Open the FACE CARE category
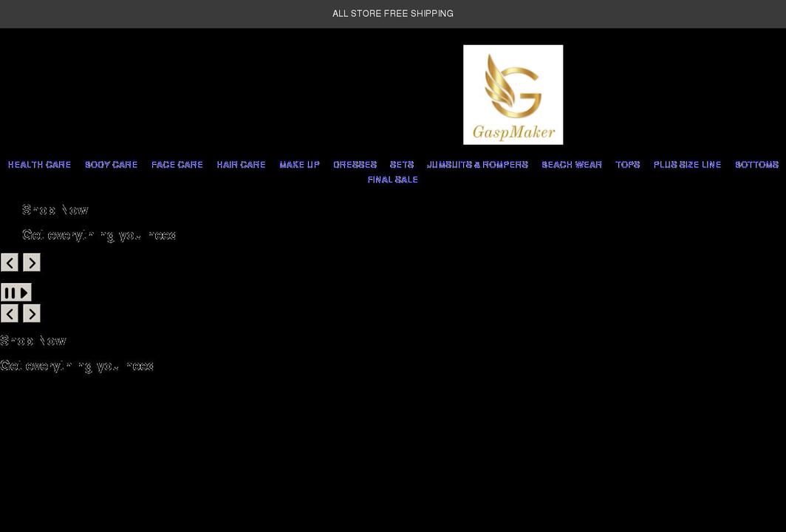Image resolution: width=786 pixels, height=532 pixels. [177, 164]
